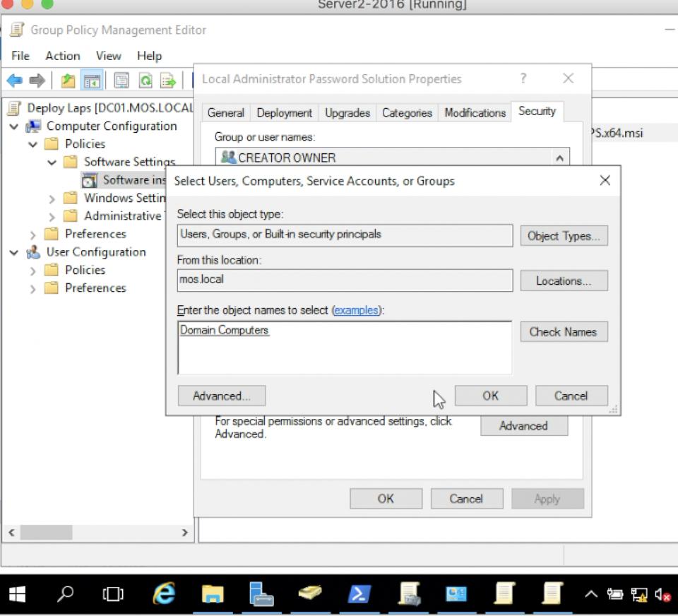Screen dimensions: 678x616
Task: Switch to the Upgrades tab
Action: pyautogui.click(x=347, y=113)
